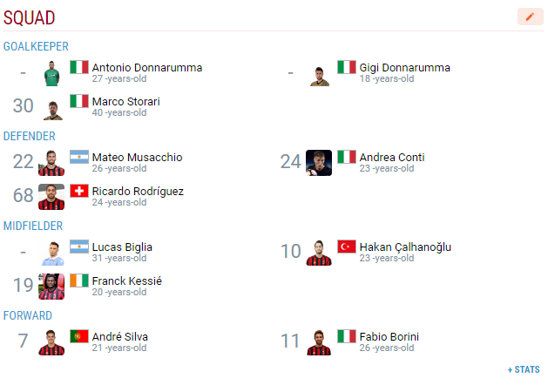This screenshot has width=555, height=392.
Task: Click the MIDFIELDER section heading
Action: (32, 226)
